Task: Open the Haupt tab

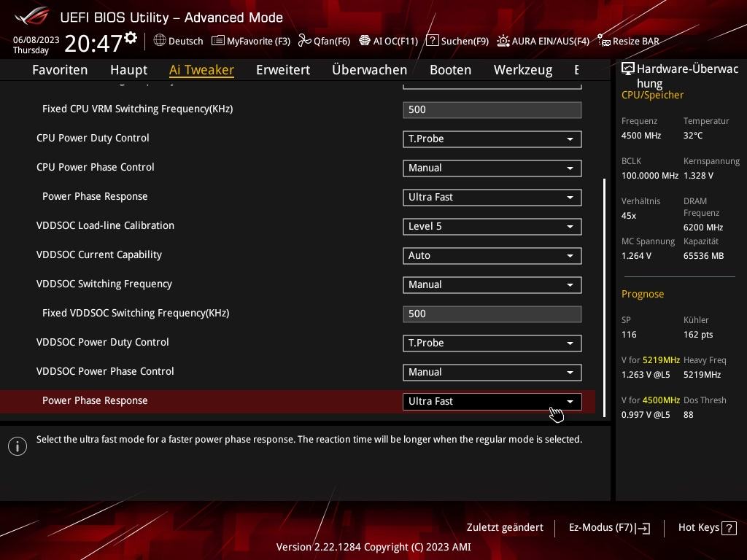Action: pos(128,70)
